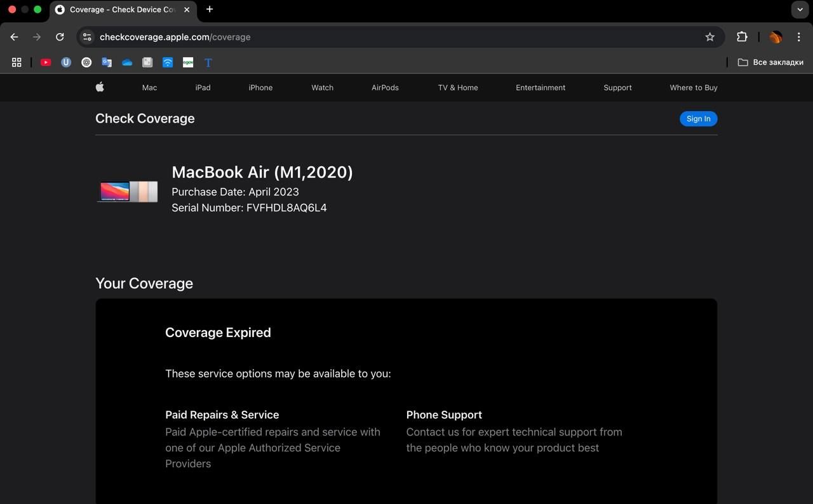Open the Where to Buy menu
The width and height of the screenshot is (813, 504).
[694, 88]
